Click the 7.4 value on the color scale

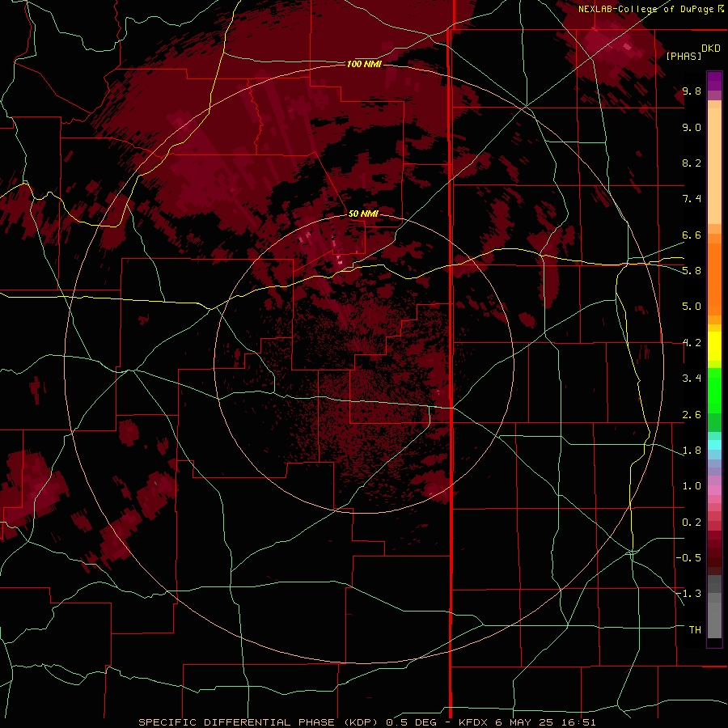[692, 199]
